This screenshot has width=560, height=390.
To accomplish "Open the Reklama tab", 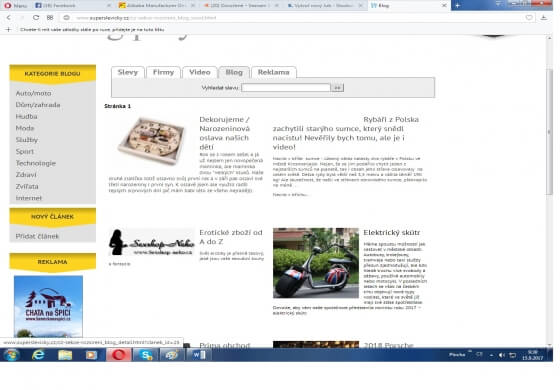I will [274, 72].
